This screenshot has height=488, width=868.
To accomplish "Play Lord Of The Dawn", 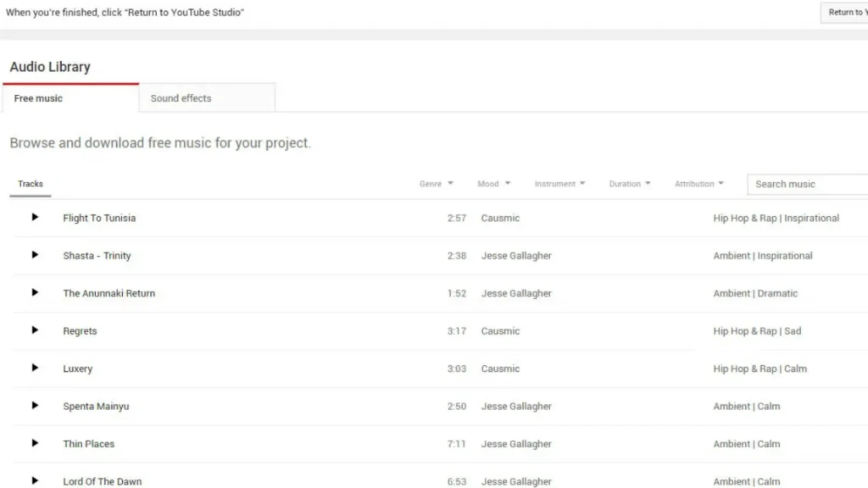I will pos(33,481).
